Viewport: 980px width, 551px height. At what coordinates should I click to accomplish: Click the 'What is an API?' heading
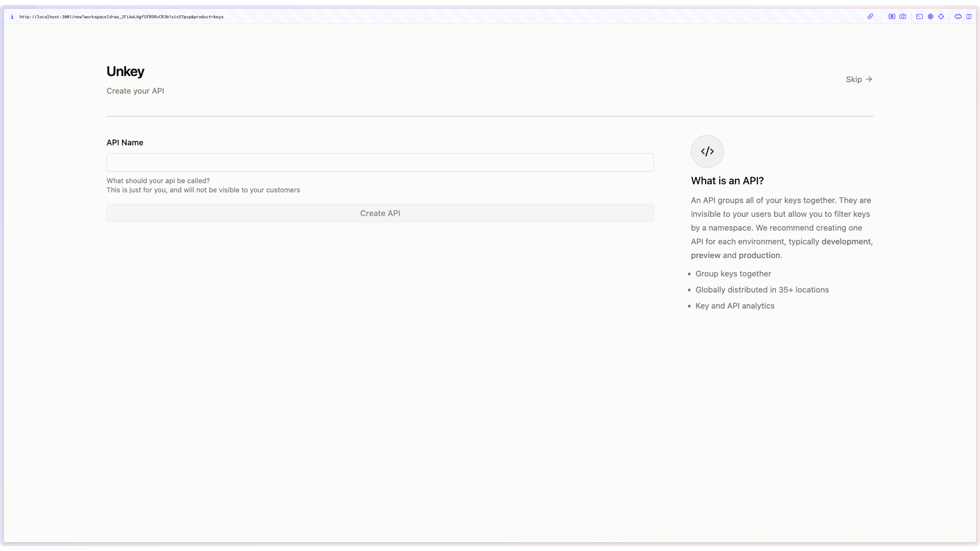727,181
